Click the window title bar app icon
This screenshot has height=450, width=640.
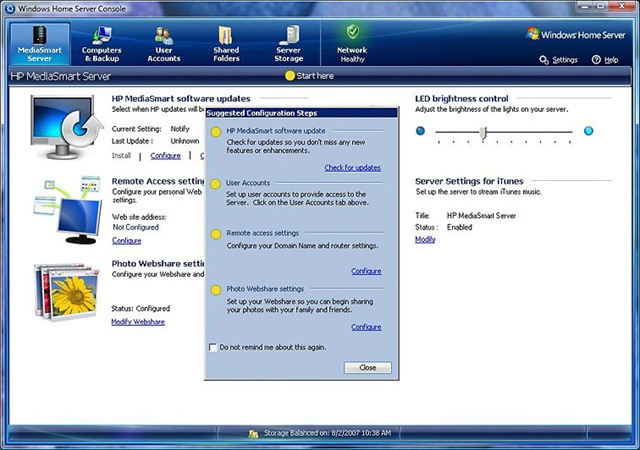[10, 9]
